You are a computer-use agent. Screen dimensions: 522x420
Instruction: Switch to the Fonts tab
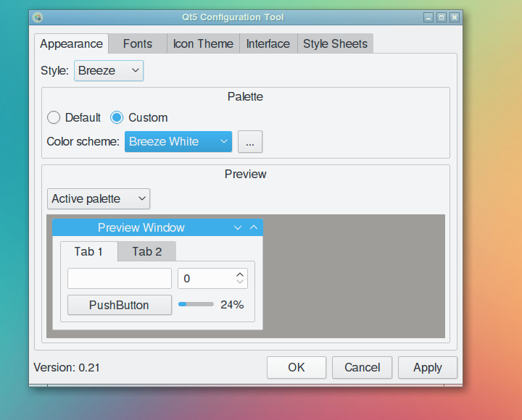[x=138, y=44]
